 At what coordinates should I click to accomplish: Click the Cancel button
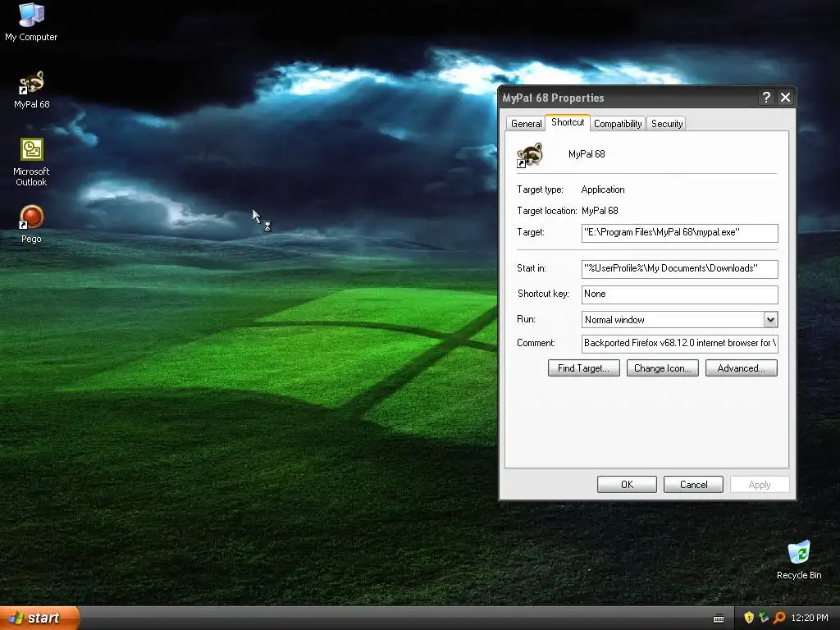(x=693, y=484)
